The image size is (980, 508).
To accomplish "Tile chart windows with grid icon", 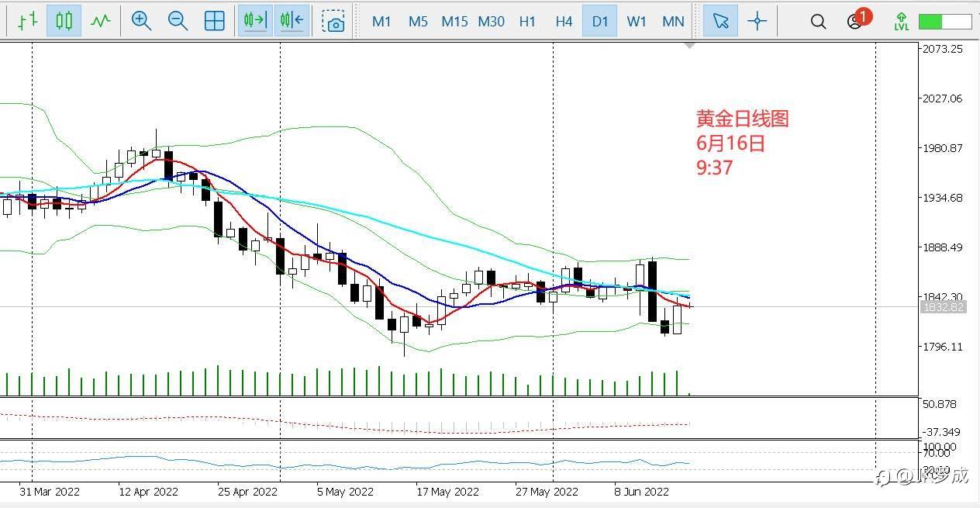I will pyautogui.click(x=214, y=21).
